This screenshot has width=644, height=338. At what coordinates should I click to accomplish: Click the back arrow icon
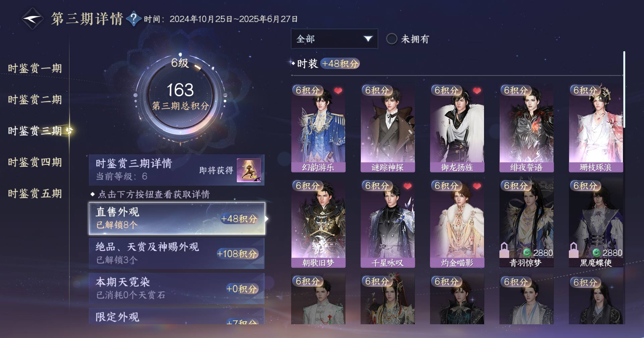[x=33, y=19]
